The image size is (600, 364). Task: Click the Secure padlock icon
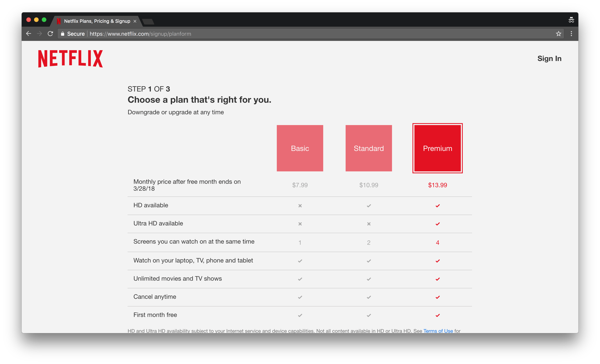coord(62,34)
